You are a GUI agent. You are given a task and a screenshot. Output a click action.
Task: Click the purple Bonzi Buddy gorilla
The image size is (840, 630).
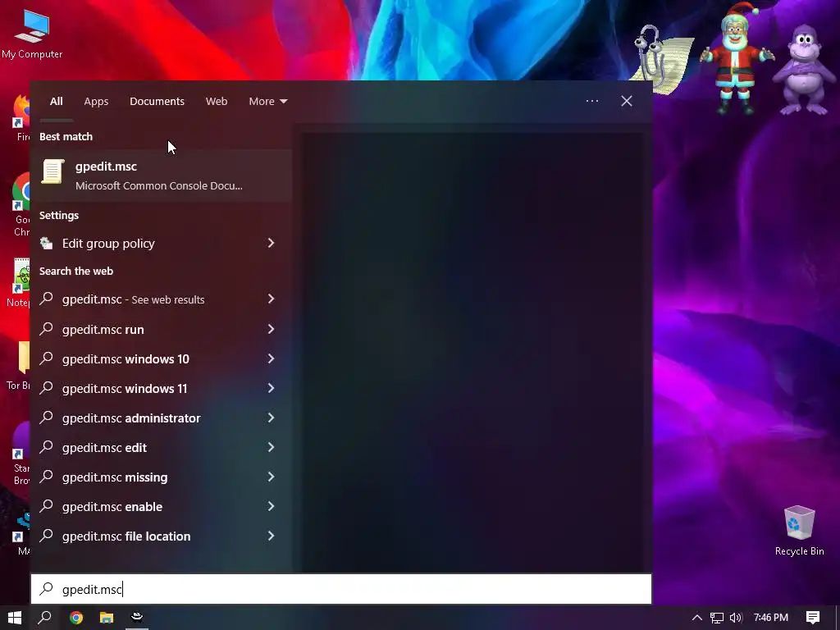tap(806, 70)
